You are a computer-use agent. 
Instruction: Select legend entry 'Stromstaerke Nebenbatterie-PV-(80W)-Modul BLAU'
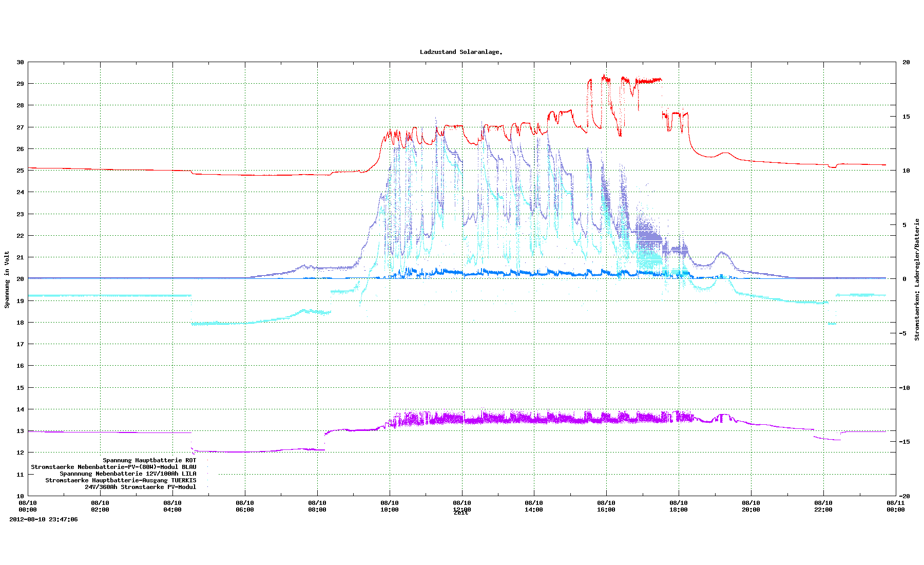[113, 467]
